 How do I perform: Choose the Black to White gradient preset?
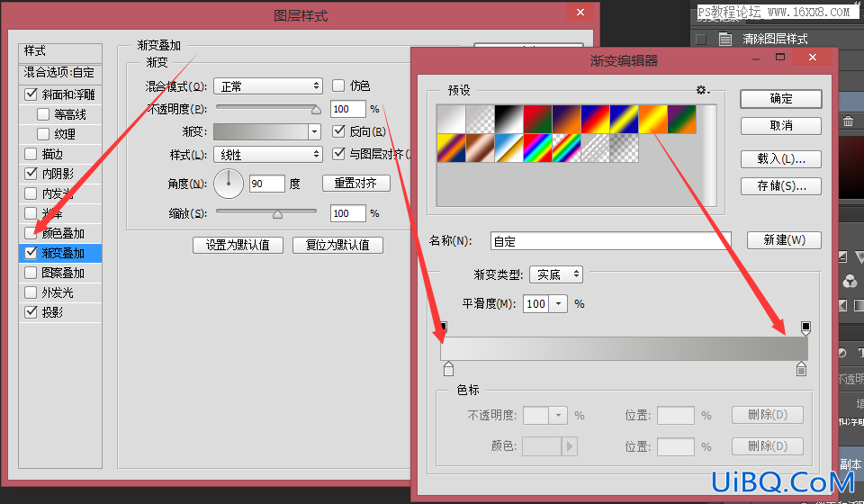point(508,119)
